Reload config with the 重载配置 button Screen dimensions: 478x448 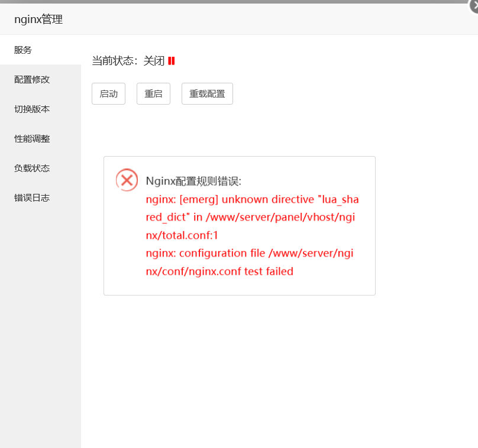click(x=207, y=94)
